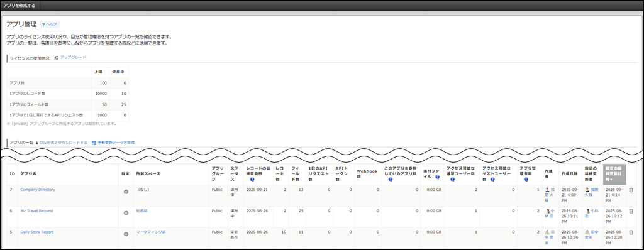Sort by 設定の最終更新日時 column header
The width and height of the screenshot is (644, 250).
614,174
